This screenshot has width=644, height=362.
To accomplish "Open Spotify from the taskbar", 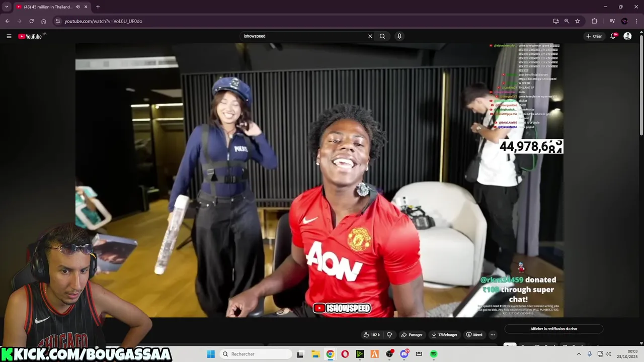I will point(434,354).
